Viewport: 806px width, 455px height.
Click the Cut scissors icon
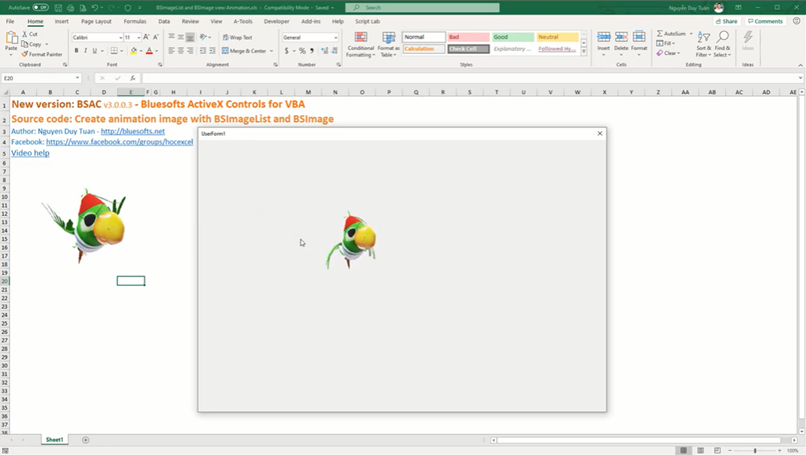click(x=25, y=34)
